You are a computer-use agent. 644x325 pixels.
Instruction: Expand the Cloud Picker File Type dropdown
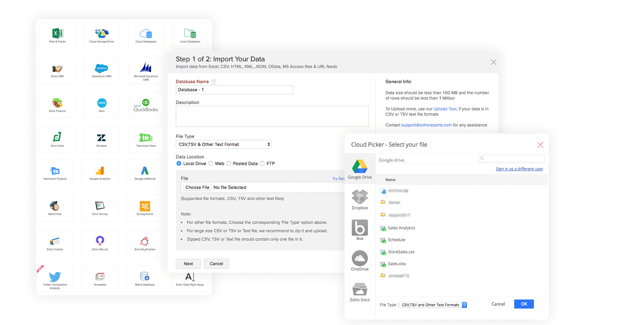(433, 305)
